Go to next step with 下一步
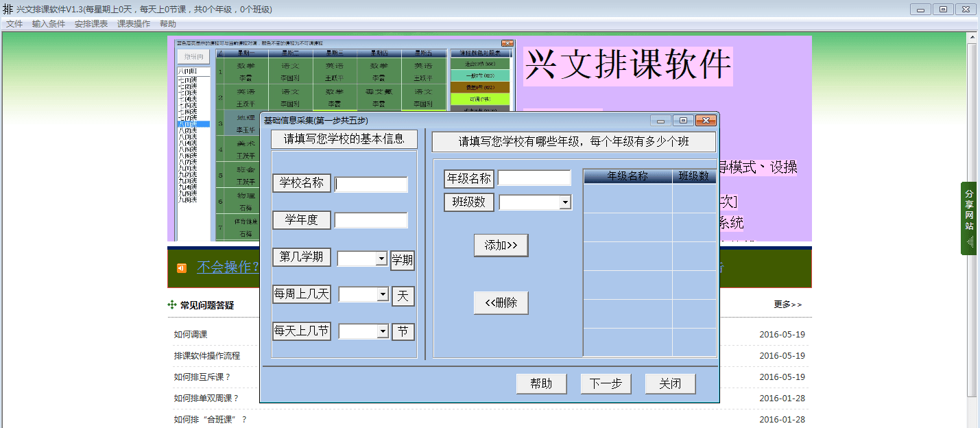The height and width of the screenshot is (428, 980). pos(606,384)
